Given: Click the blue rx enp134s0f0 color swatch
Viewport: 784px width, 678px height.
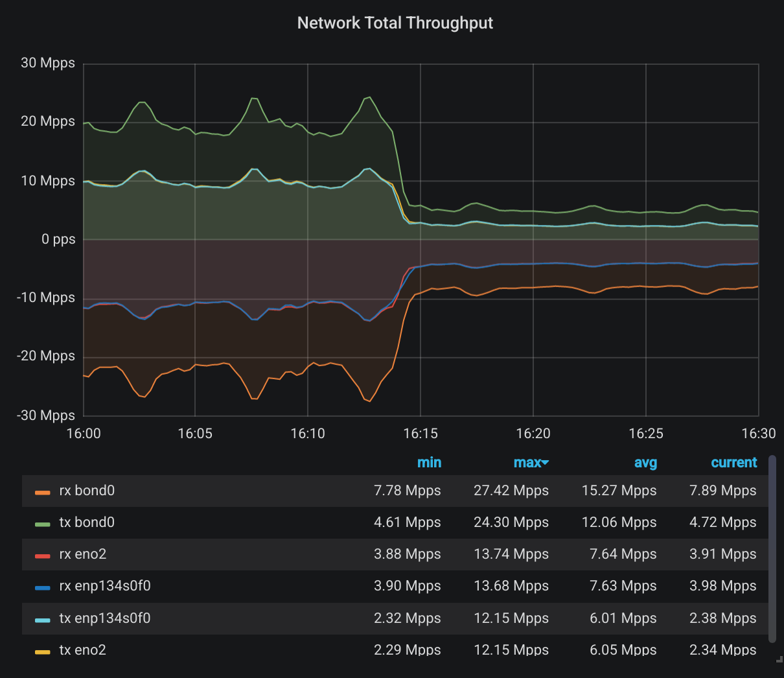Looking at the screenshot, I should (43, 587).
